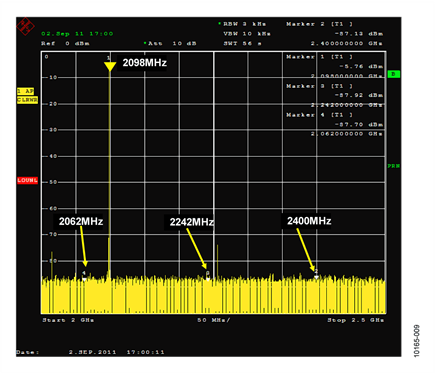Click the 2400MHz annotation label
Viewport: 435px width, 373px height.
point(309,221)
